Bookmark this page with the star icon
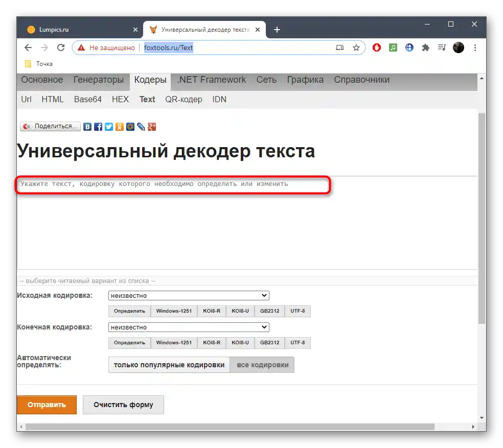This screenshot has height=448, width=503. coord(356,48)
